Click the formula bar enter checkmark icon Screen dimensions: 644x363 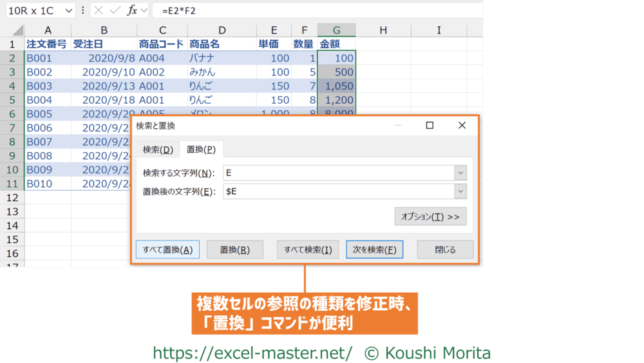click(x=115, y=11)
